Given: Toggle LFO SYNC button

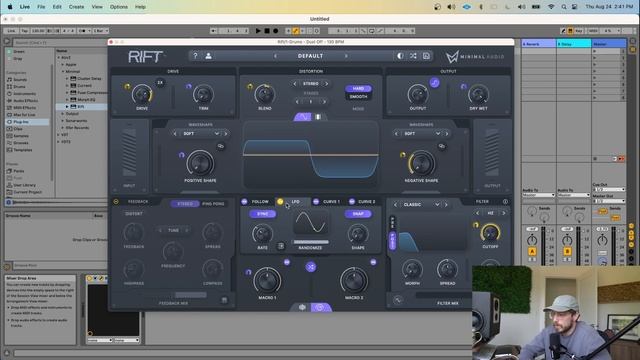Looking at the screenshot, I should pos(262,214).
